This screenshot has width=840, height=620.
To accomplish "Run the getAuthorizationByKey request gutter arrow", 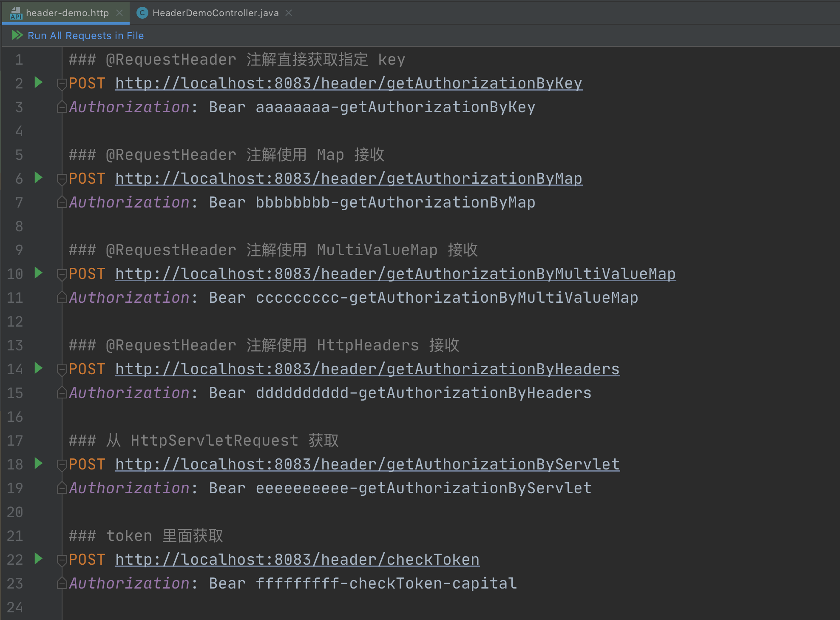I will tap(38, 82).
